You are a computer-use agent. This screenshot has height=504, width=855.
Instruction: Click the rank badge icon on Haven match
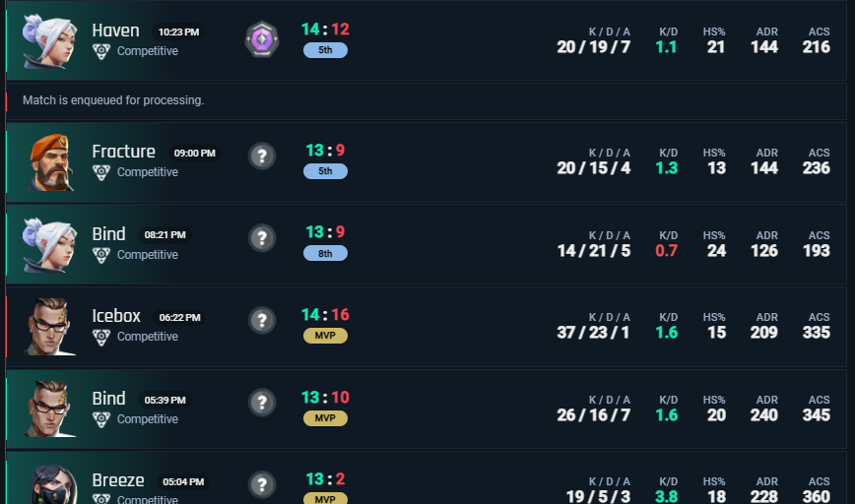pyautogui.click(x=261, y=39)
